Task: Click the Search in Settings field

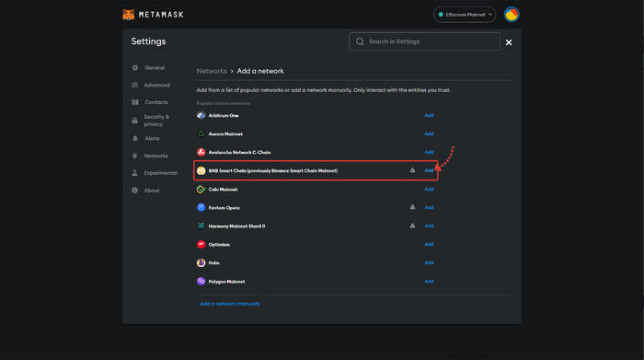Action: click(424, 41)
